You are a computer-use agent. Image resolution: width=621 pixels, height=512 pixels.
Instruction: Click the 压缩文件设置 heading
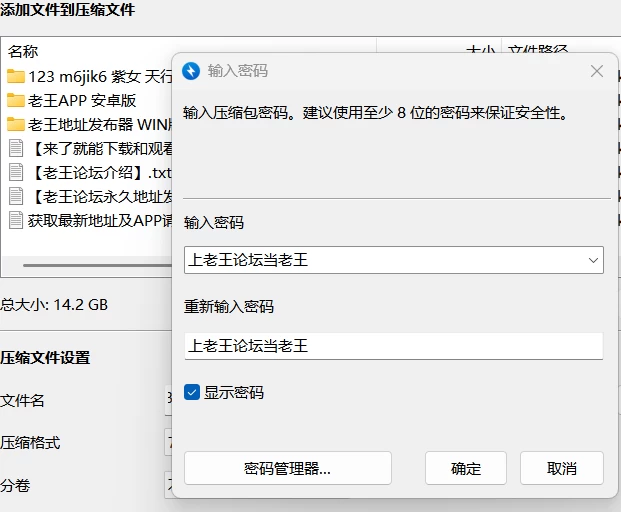(45, 358)
